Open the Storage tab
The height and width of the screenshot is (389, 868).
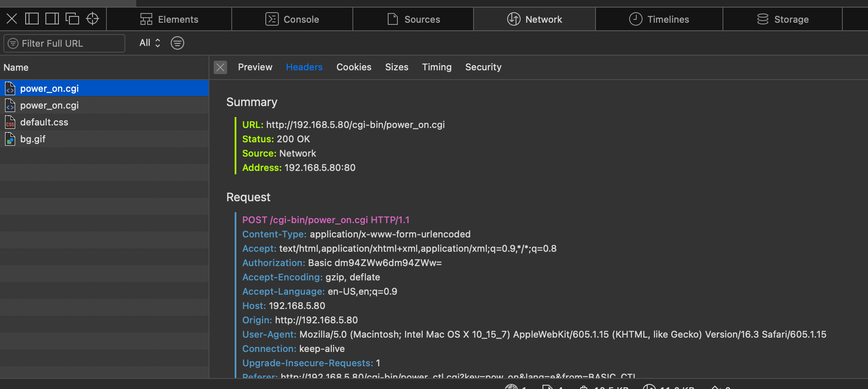pos(783,19)
